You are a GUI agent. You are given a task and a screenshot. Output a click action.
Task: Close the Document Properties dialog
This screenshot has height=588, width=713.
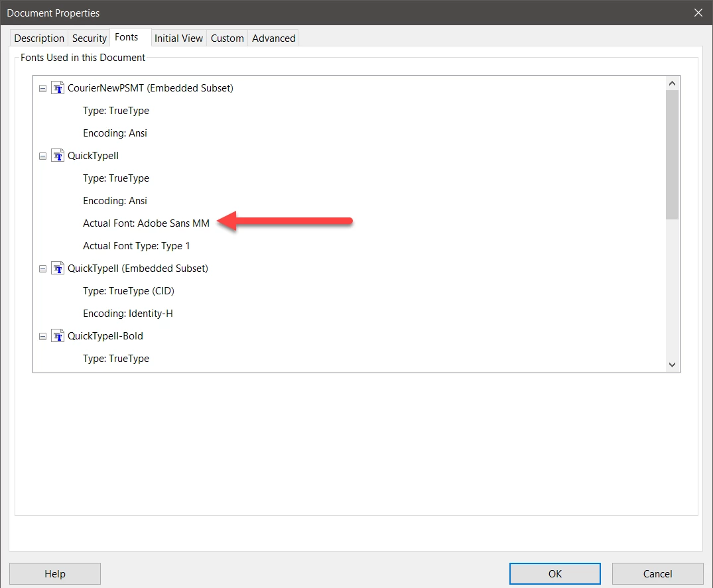(x=698, y=13)
